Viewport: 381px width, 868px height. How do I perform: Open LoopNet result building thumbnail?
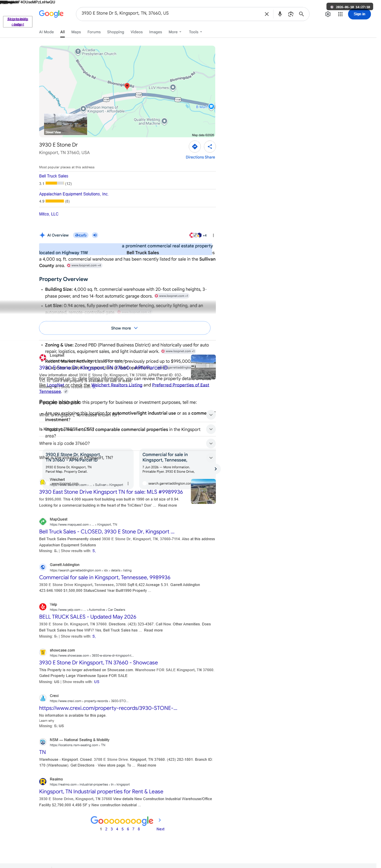pyautogui.click(x=203, y=367)
